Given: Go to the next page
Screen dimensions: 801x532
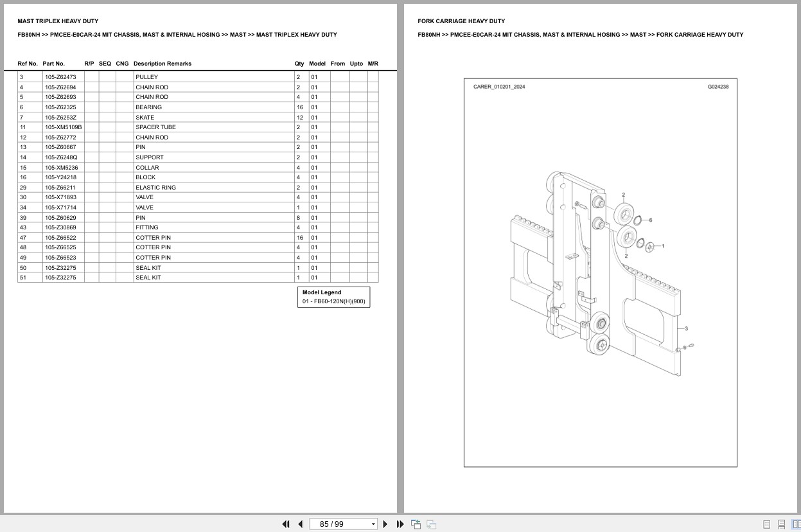Looking at the screenshot, I should [385, 524].
